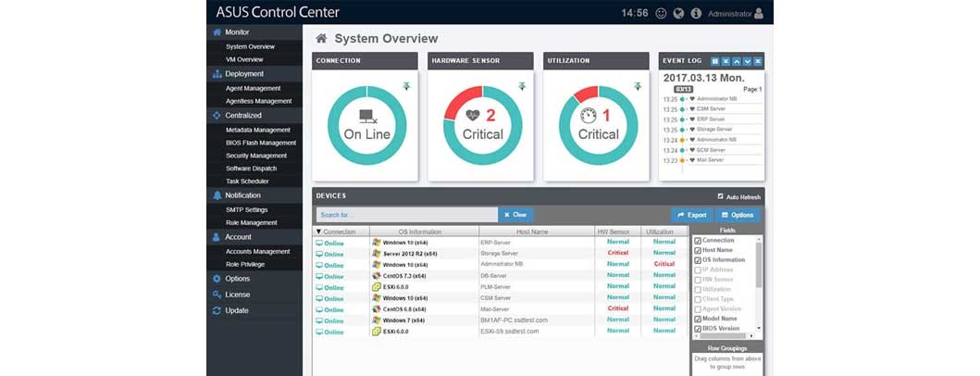
Task: Pause the Event Log feed
Action: pyautogui.click(x=715, y=61)
